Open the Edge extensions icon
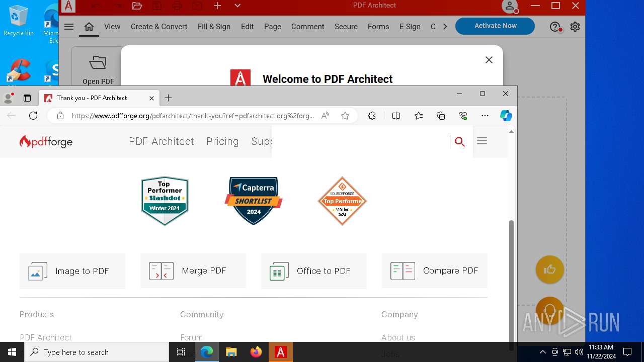644x362 pixels. coord(372,116)
